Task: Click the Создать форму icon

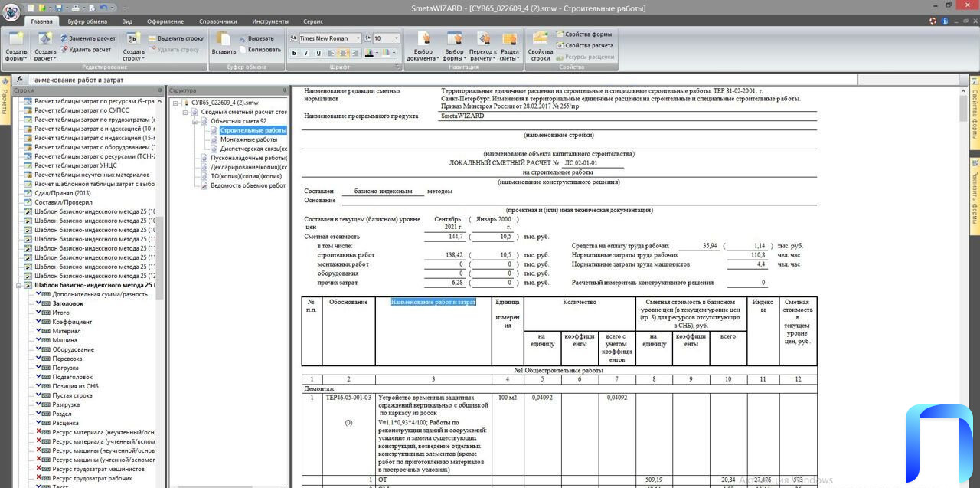Action: pyautogui.click(x=16, y=38)
